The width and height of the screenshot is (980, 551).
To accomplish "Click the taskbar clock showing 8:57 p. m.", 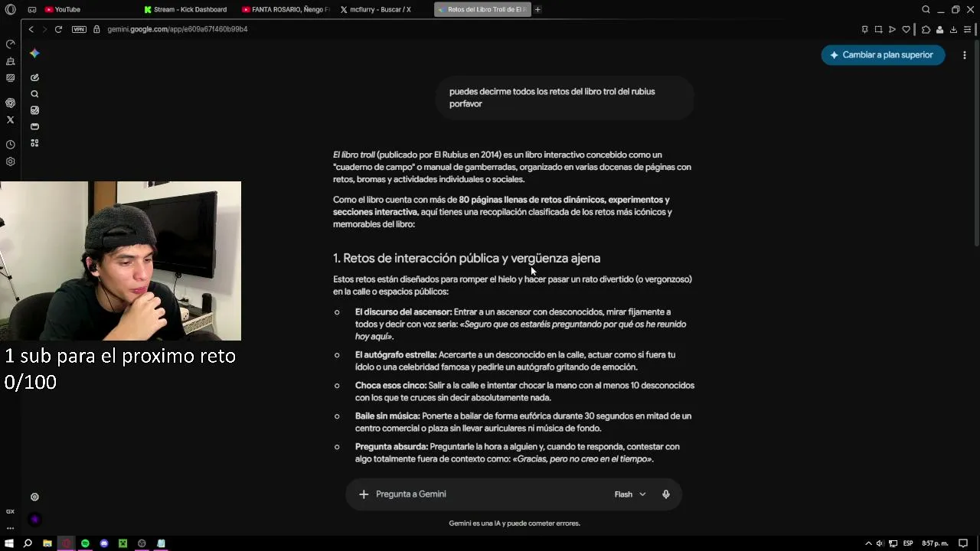I will pyautogui.click(x=935, y=543).
